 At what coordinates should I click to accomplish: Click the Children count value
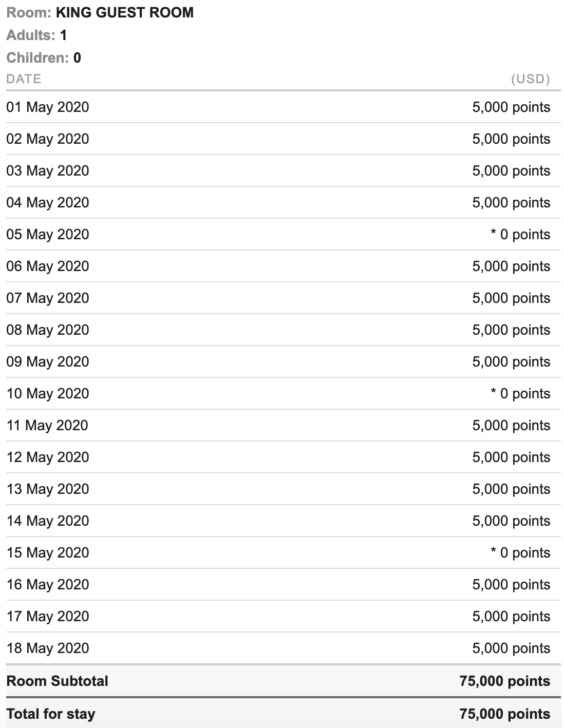tap(77, 58)
